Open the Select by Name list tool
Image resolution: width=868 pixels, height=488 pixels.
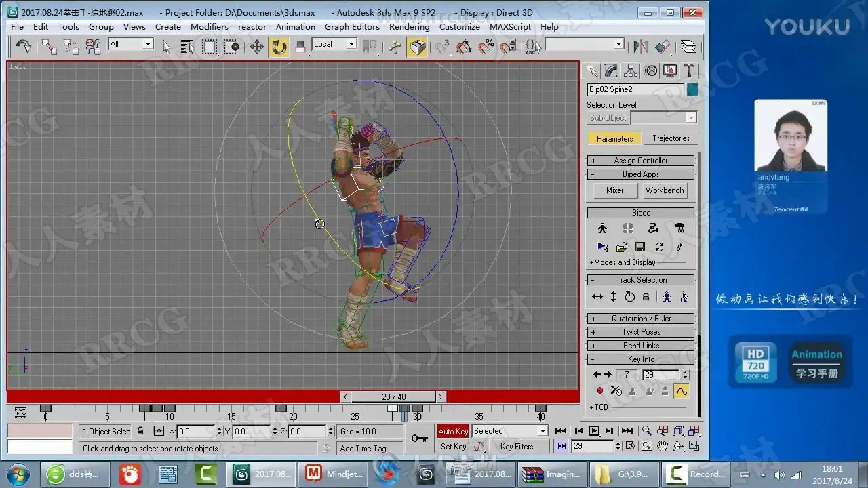pyautogui.click(x=188, y=46)
